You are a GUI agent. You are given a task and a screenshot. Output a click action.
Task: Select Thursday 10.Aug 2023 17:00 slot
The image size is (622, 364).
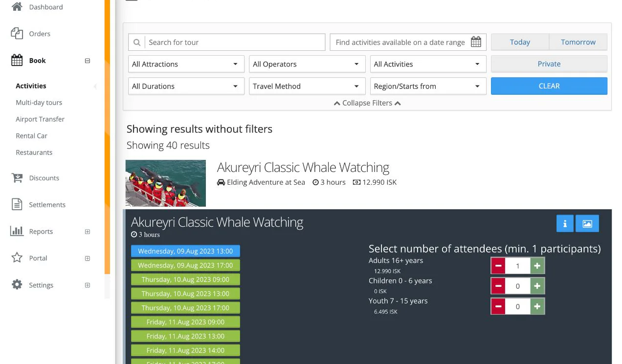185,308
